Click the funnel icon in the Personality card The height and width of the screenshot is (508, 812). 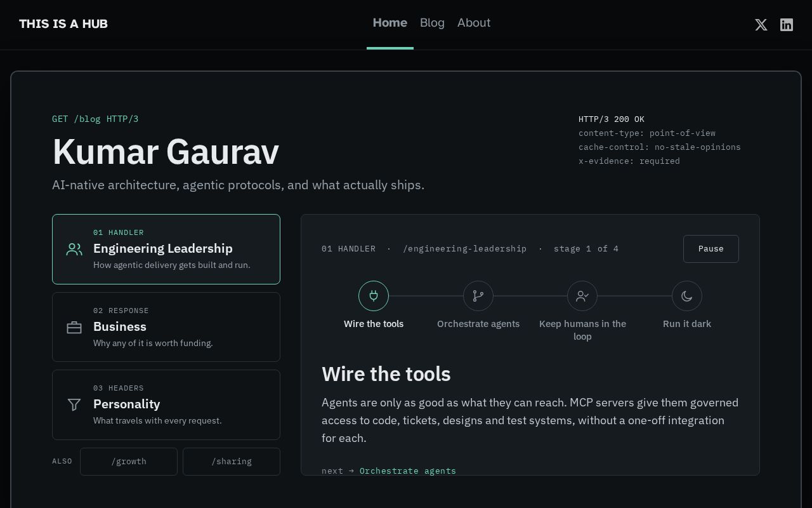(74, 404)
